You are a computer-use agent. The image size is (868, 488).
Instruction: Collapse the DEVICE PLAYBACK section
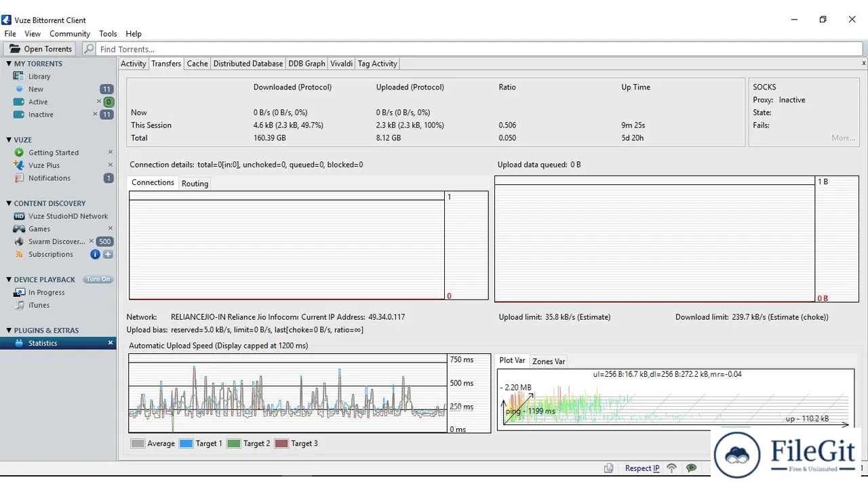(x=9, y=279)
